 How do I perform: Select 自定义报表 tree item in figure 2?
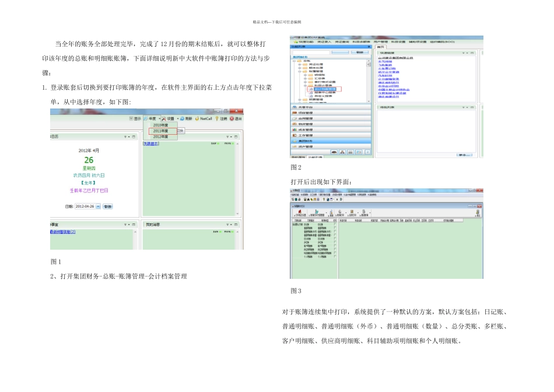coord(323,96)
